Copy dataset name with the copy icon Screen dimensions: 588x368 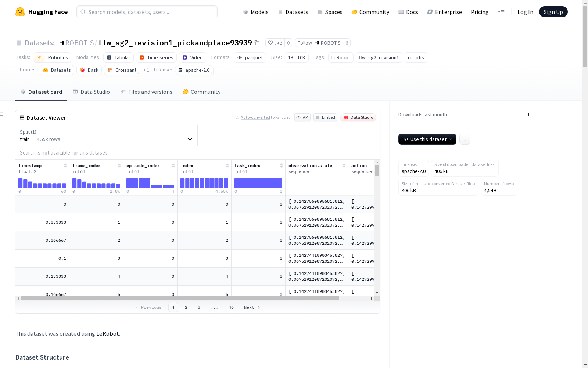257,43
